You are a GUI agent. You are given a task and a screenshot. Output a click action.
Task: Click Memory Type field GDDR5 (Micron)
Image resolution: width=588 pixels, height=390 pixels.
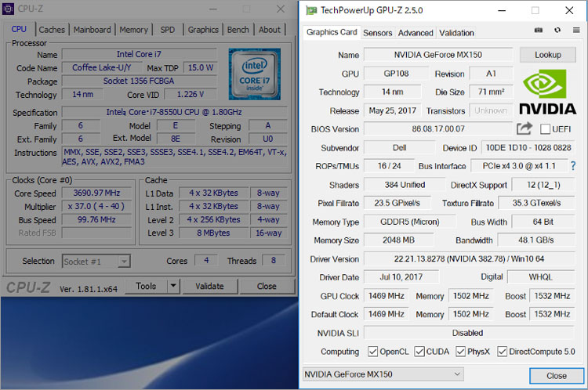[409, 222]
